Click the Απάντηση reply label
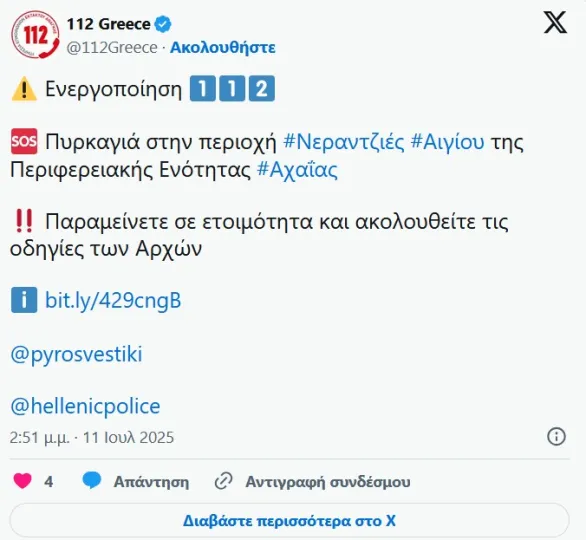This screenshot has width=586, height=540. point(151,482)
